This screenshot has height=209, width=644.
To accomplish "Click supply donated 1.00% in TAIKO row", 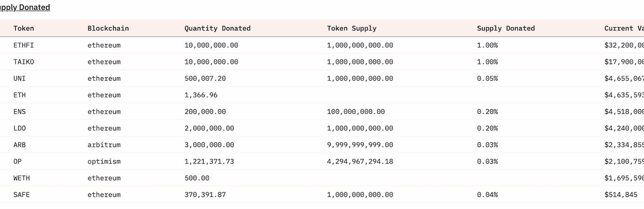I will point(487,62).
